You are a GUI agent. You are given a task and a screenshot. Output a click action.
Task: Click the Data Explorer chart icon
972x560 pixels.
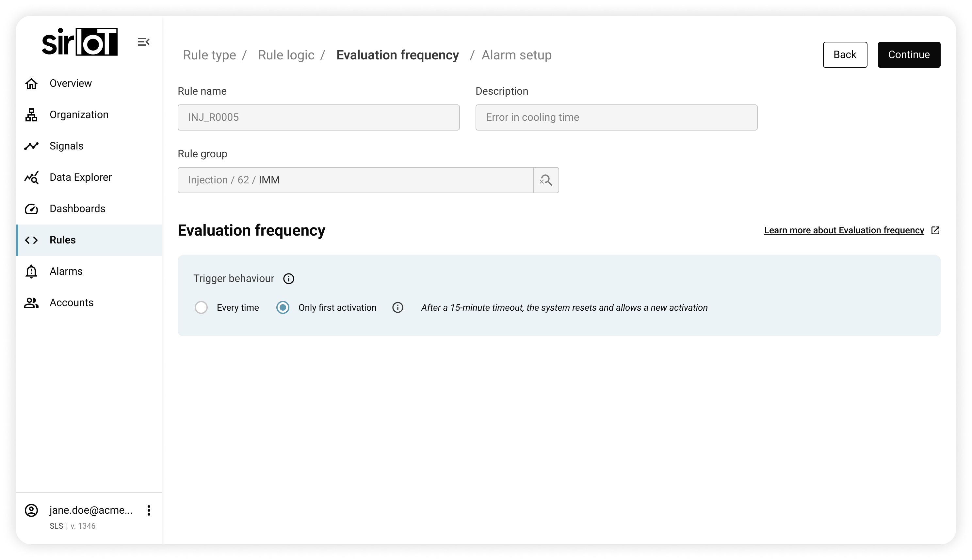[31, 177]
